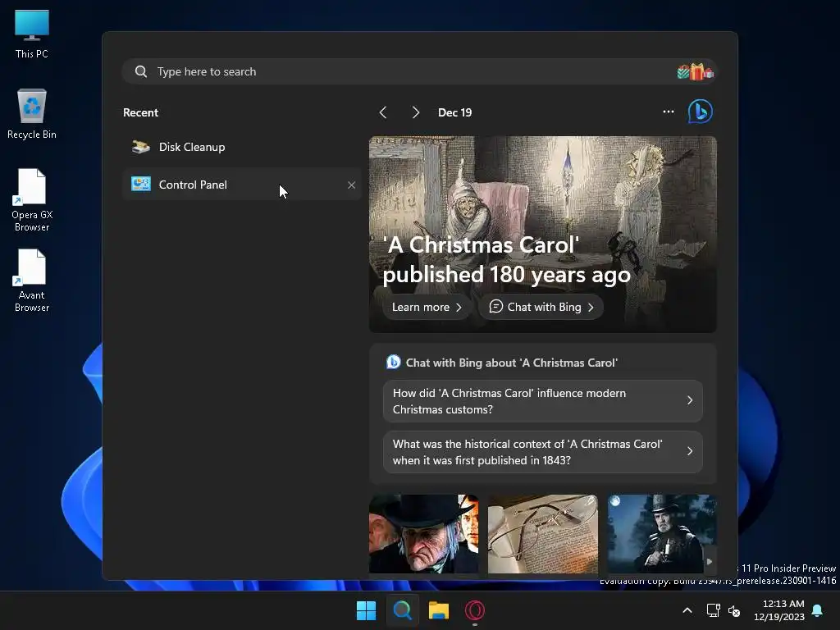Go to previous day with left arrow

(382, 112)
